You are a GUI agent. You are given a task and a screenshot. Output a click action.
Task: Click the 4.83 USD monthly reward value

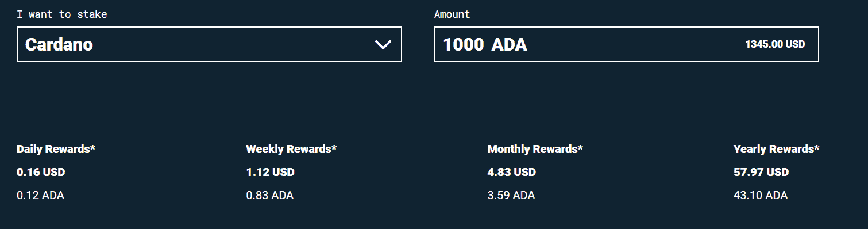pos(511,172)
